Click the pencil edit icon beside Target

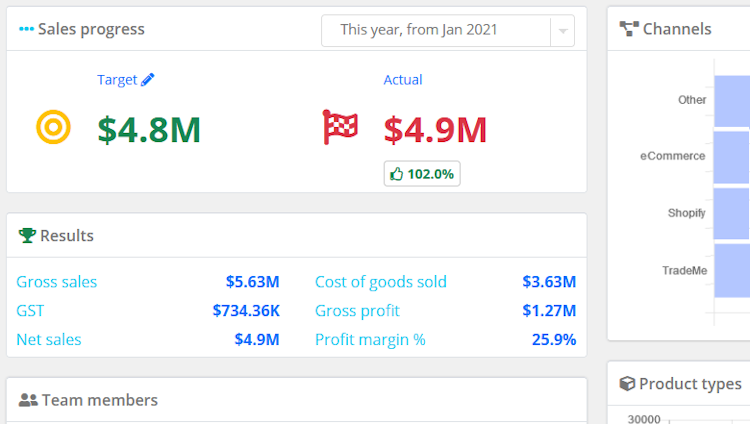tap(148, 80)
